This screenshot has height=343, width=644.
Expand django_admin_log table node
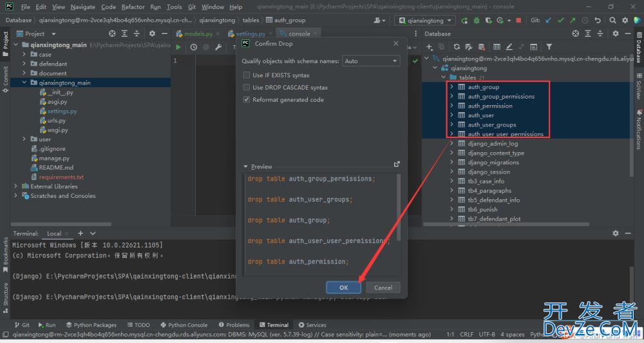coord(451,144)
